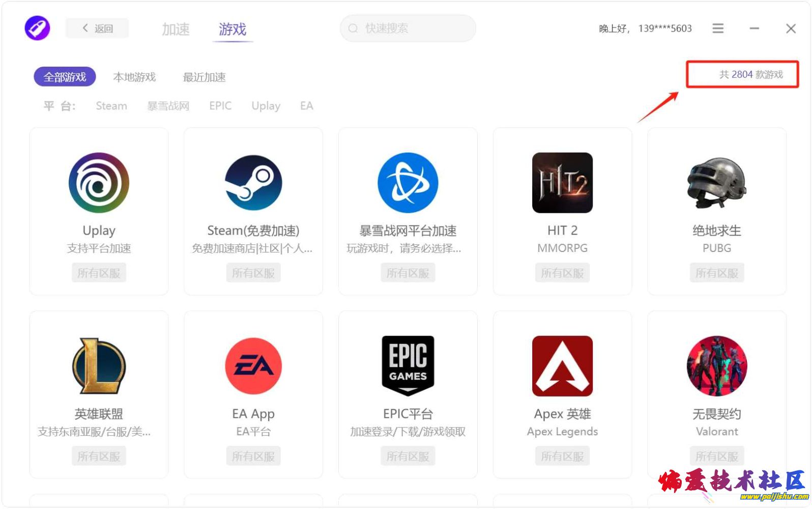The width and height of the screenshot is (812, 509).
Task: Click the 返回 back button
Action: pyautogui.click(x=97, y=29)
